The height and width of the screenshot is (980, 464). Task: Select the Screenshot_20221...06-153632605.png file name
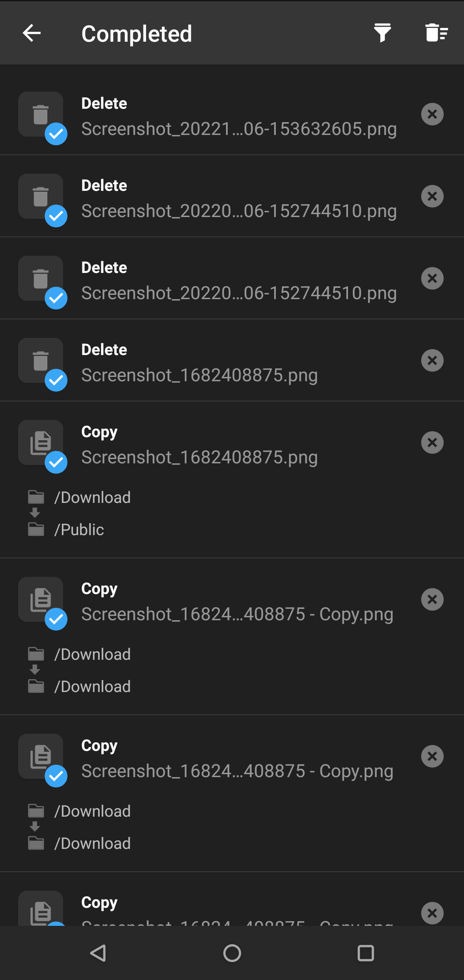(239, 129)
